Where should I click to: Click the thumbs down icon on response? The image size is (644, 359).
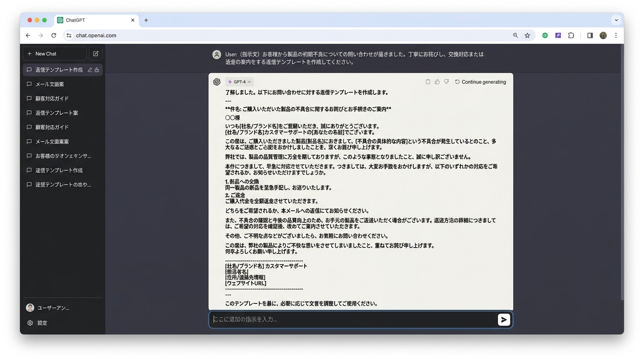tap(446, 82)
